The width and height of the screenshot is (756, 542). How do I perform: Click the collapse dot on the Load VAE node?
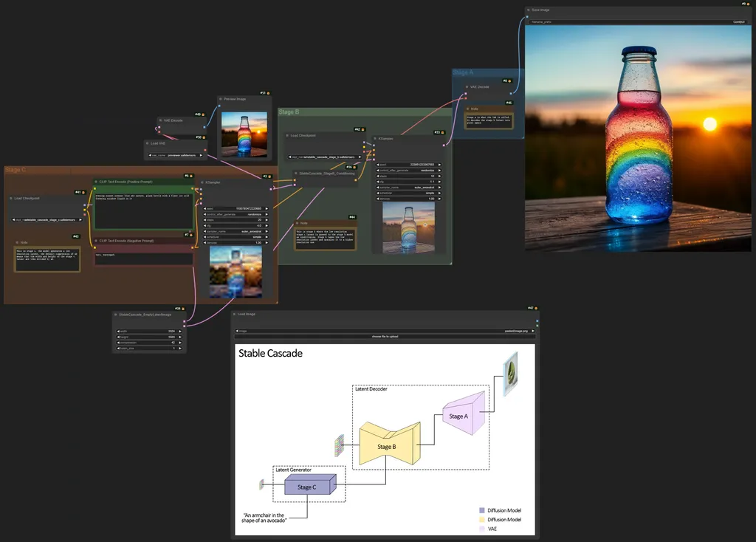pos(147,143)
